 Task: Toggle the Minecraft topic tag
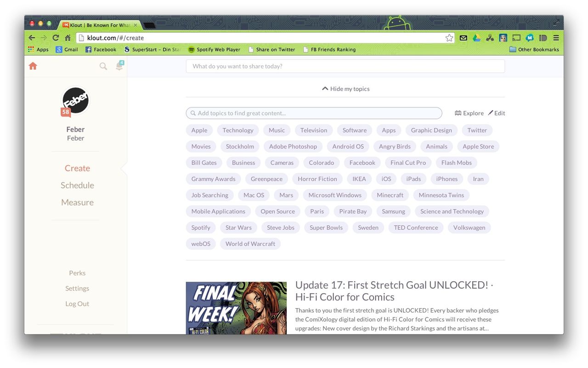coord(390,195)
